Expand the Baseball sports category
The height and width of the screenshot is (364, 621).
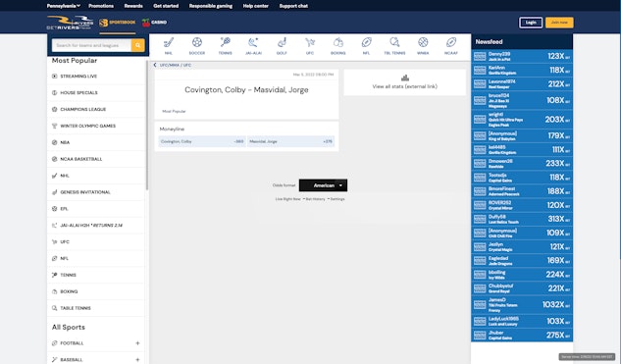137,360
